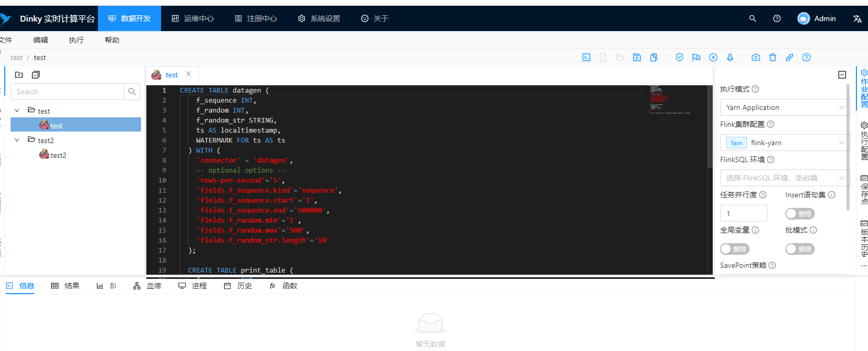The image size is (868, 351).
Task: Collapse the test2 folder in the tree
Action: (17, 140)
